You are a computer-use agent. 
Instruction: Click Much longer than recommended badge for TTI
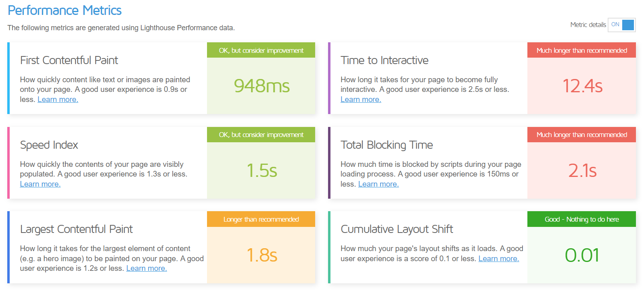click(581, 50)
